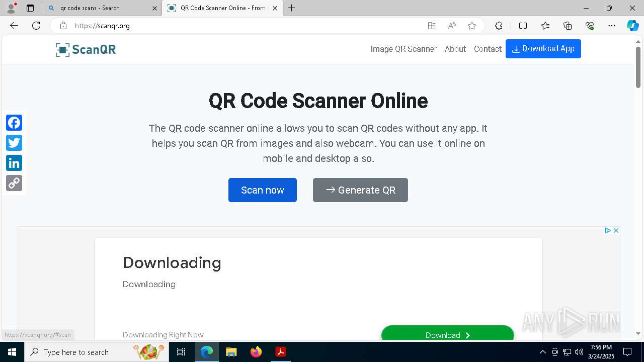This screenshot has width=644, height=362.
Task: Add this page to favorites star
Action: (472, 26)
